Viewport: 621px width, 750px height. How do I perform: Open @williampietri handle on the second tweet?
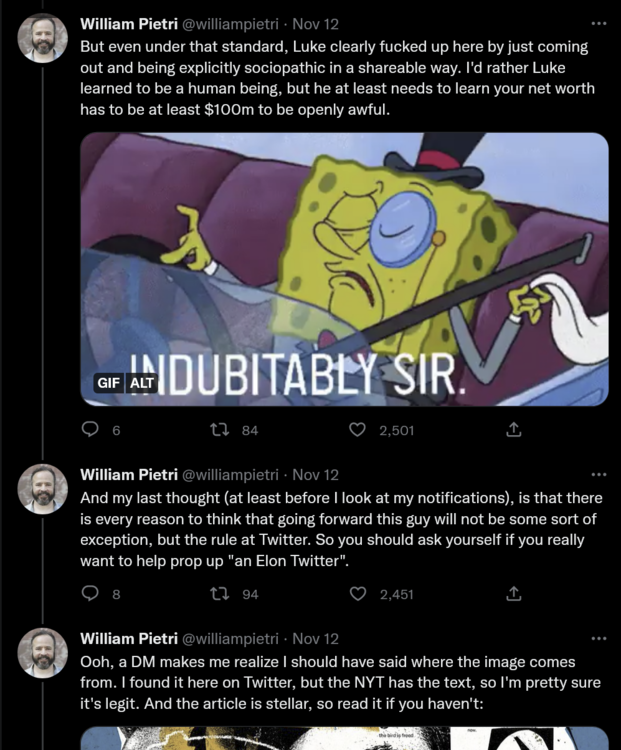pos(230,474)
